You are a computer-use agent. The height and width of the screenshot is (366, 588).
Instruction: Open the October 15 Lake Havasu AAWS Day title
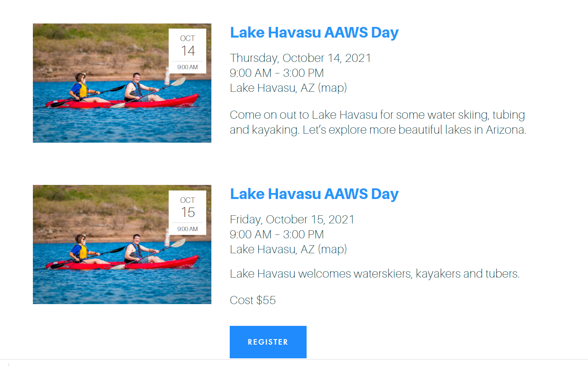click(314, 194)
